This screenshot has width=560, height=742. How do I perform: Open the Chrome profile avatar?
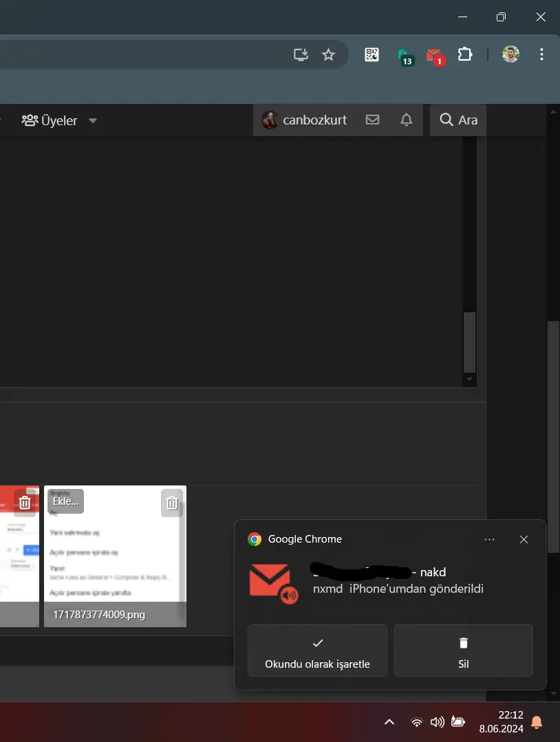[510, 54]
